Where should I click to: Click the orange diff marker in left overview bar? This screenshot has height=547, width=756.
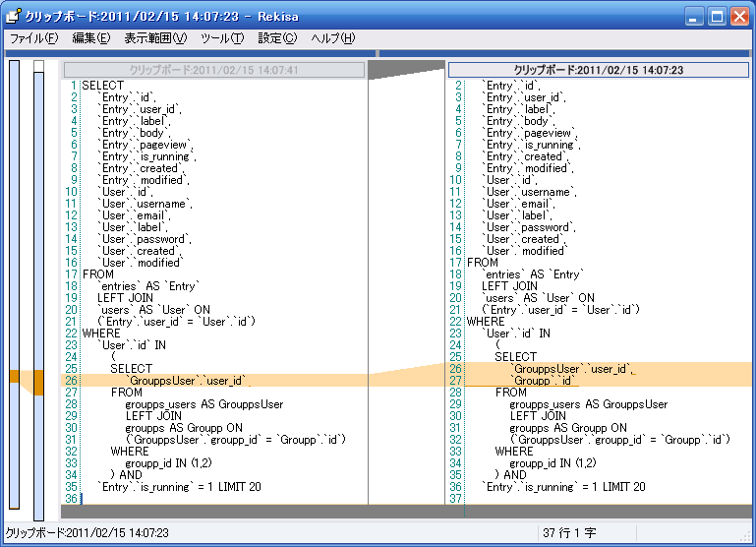(15, 376)
